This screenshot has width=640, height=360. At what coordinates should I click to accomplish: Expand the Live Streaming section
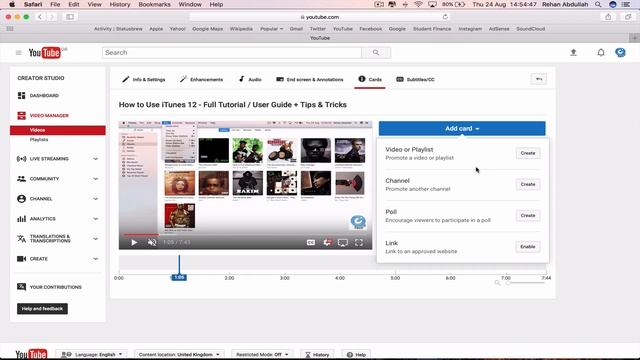[x=96, y=159]
